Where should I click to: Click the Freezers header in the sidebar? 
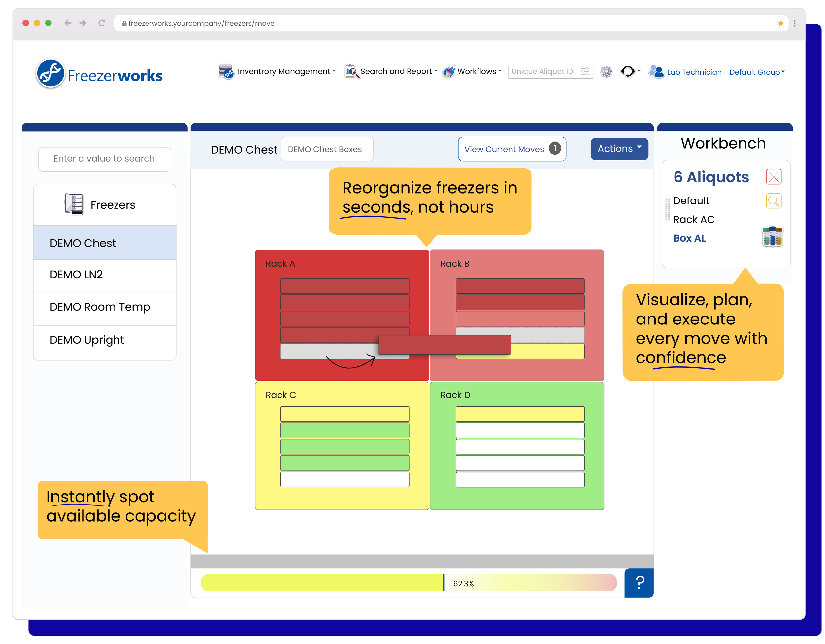(x=105, y=205)
